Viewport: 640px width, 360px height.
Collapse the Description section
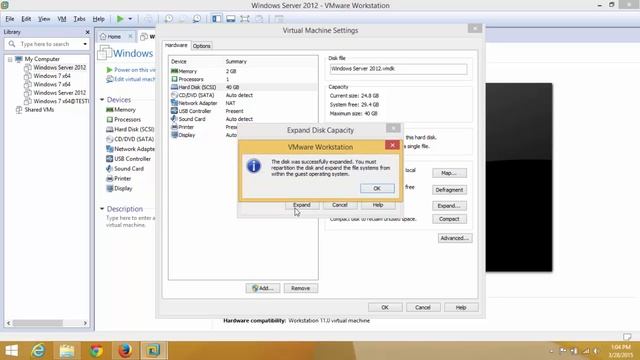(x=102, y=209)
